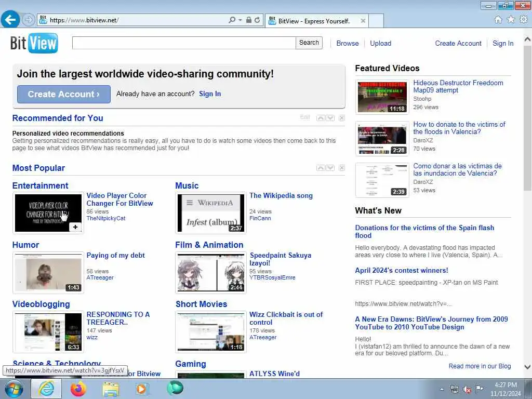Open How to donate to victims Valencia title
532x399 pixels.
[459, 128]
